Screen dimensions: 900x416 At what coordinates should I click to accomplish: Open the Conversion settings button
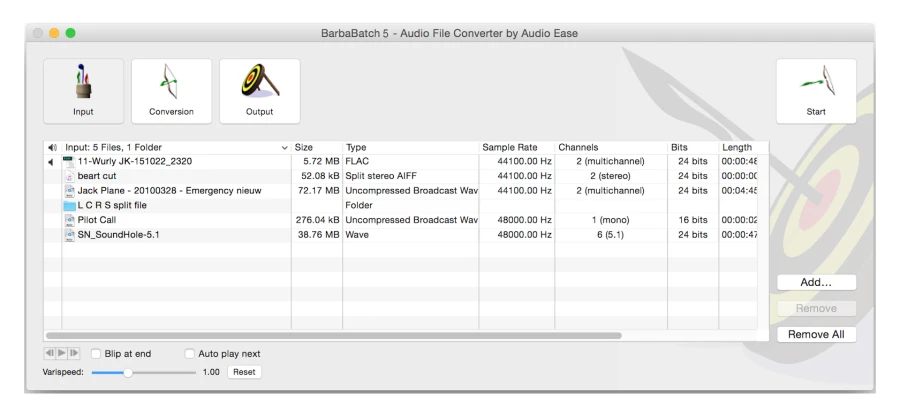pos(172,91)
